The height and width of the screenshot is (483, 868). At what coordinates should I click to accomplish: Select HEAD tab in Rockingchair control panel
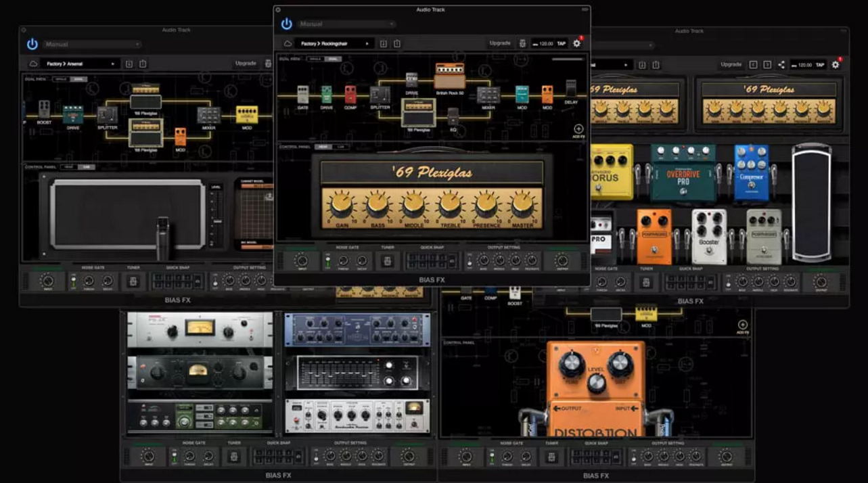(323, 147)
